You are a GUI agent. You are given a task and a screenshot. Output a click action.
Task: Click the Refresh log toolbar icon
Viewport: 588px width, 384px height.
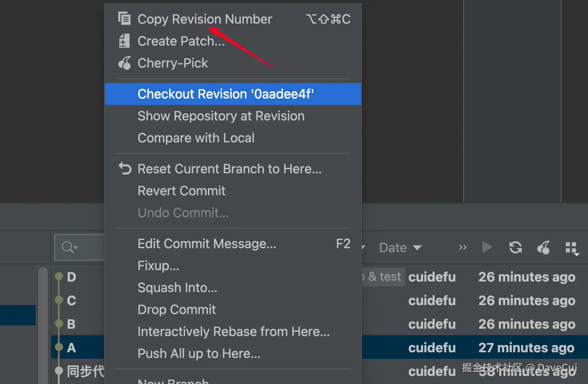click(x=516, y=247)
